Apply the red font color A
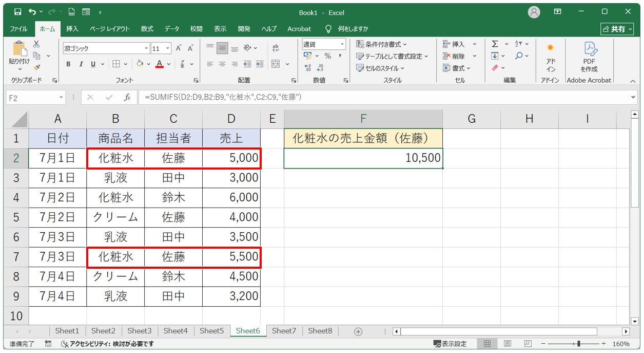This screenshot has height=353, width=644. pyautogui.click(x=160, y=64)
